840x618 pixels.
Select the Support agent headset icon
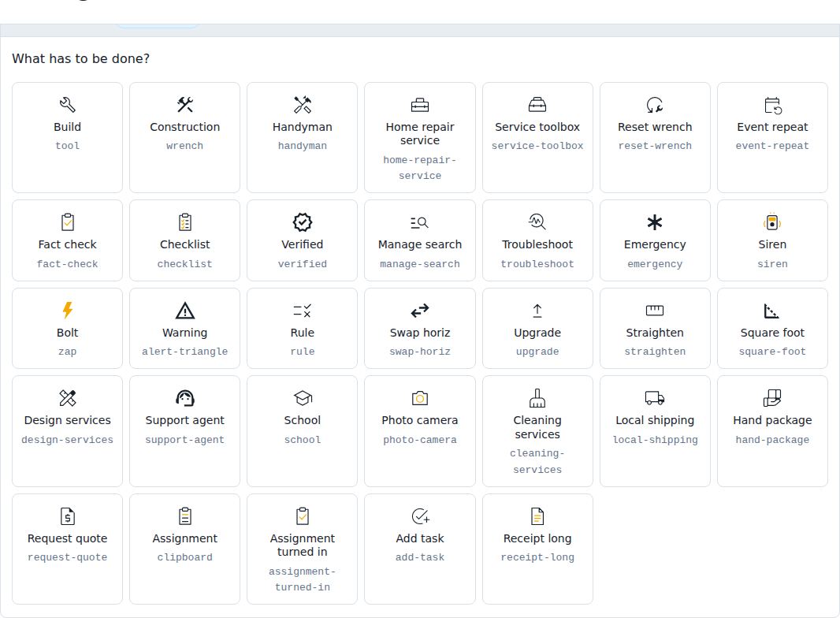pos(185,398)
